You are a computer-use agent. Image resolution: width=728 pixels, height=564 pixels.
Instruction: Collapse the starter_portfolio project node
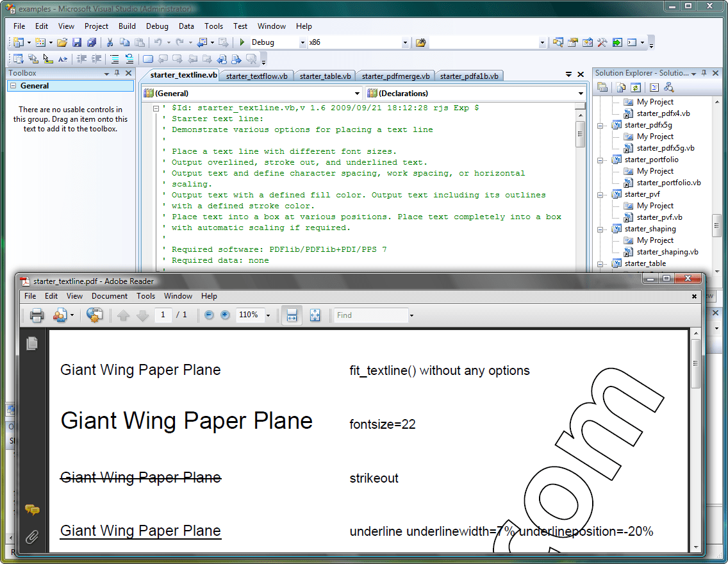coord(600,159)
